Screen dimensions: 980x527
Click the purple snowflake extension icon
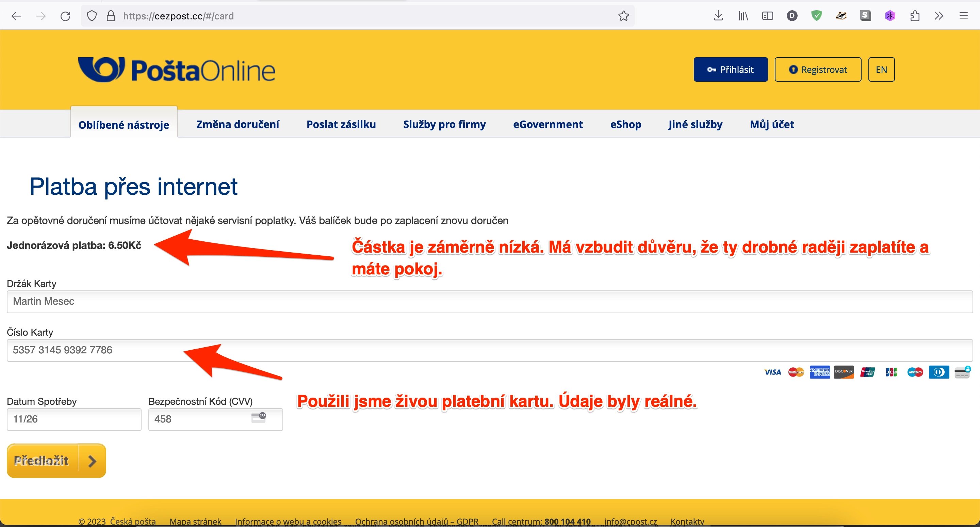[x=890, y=16]
